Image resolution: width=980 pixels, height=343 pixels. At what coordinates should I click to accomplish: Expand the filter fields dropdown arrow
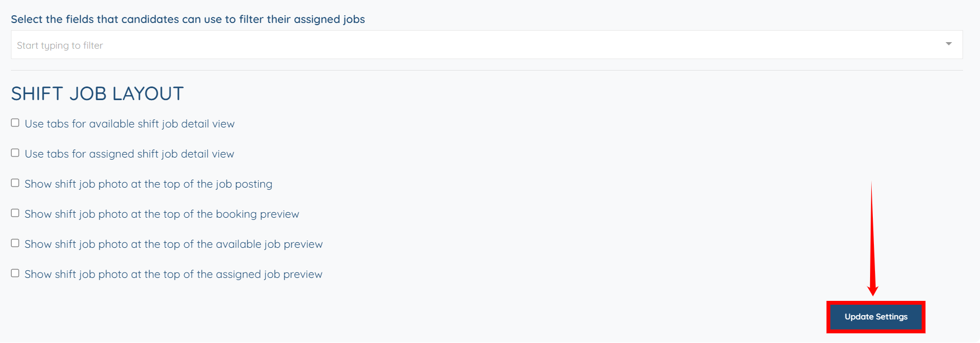tap(949, 44)
